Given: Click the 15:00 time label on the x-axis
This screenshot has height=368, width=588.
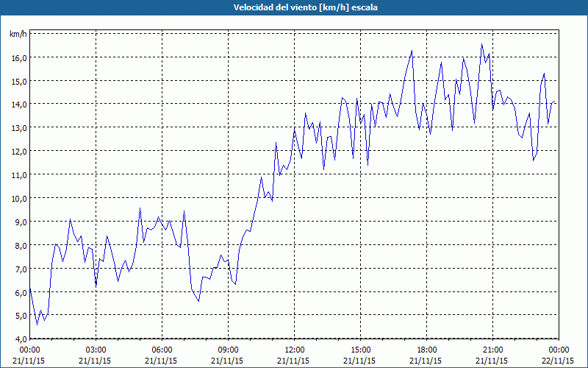Looking at the screenshot, I should click(360, 350).
